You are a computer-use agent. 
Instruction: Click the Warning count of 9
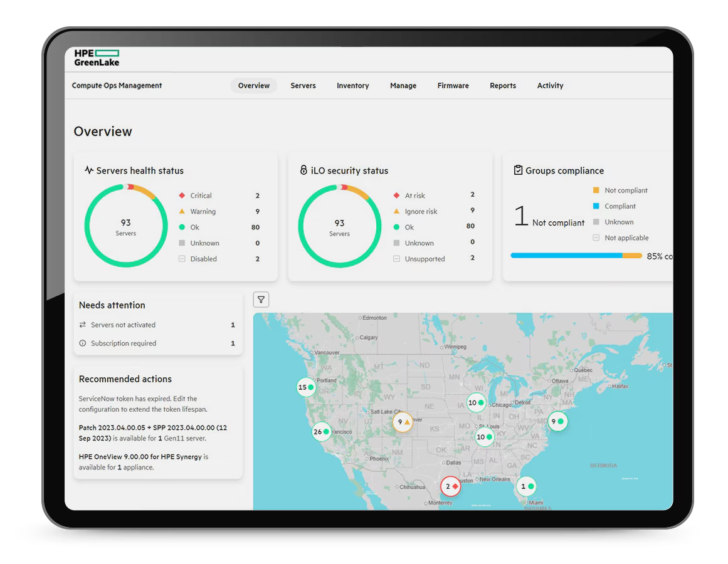[x=258, y=212]
